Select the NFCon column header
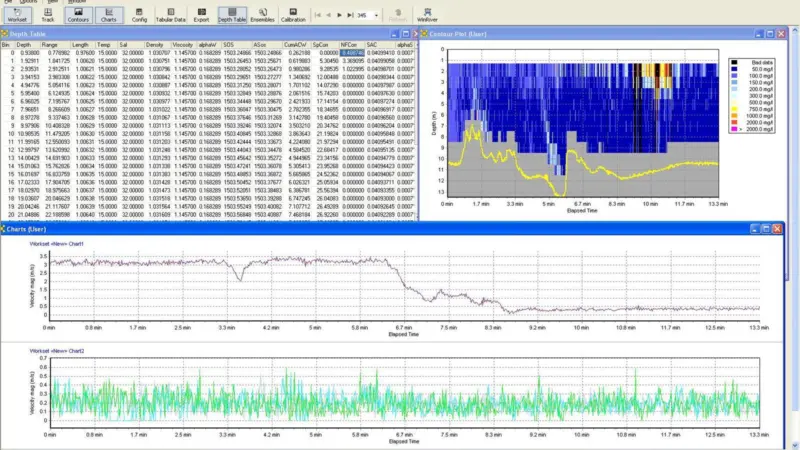 point(352,45)
